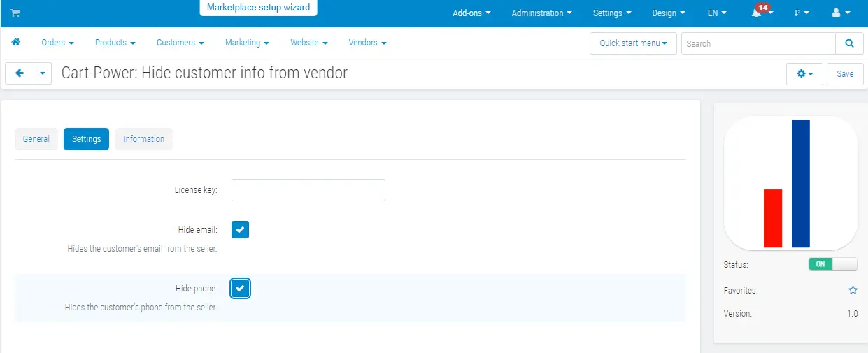Click the add-on logo thumbnail

[790, 183]
